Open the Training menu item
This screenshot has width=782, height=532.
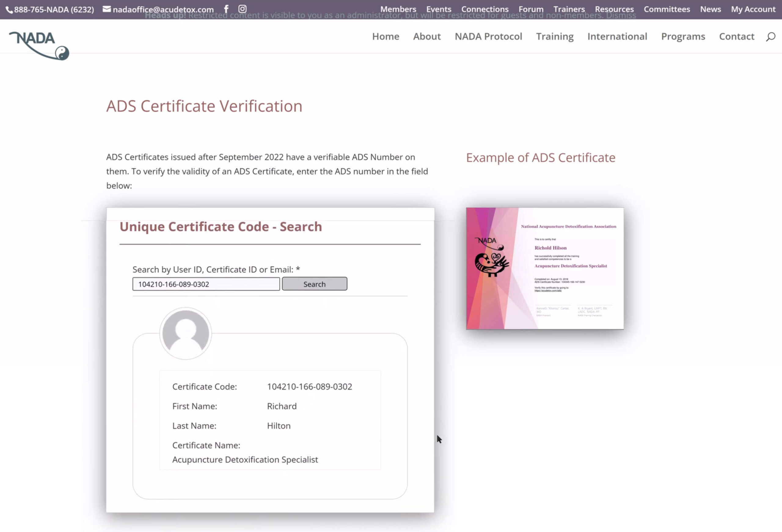pos(554,36)
